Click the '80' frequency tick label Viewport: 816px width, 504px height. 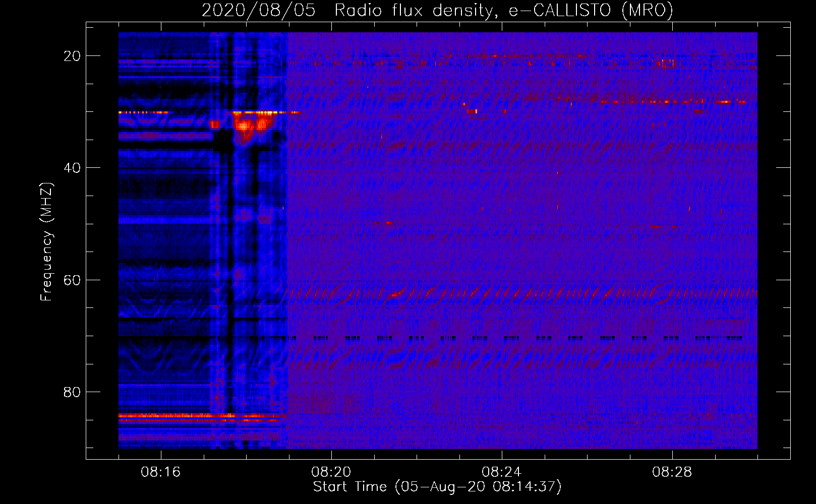[x=72, y=392]
